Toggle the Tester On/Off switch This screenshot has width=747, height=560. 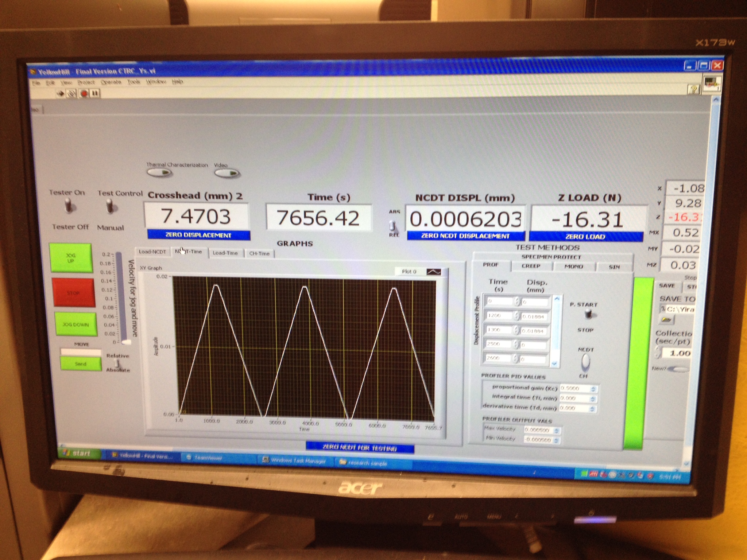(x=69, y=206)
